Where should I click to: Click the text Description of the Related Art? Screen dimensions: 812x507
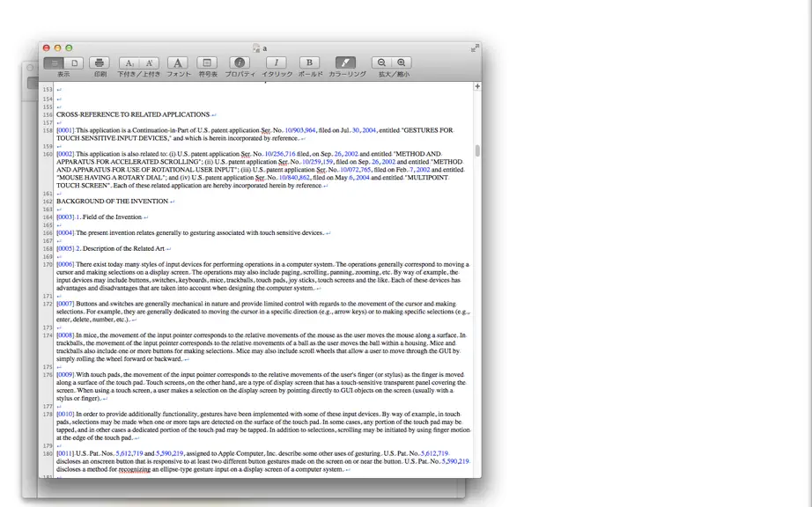[x=123, y=249]
